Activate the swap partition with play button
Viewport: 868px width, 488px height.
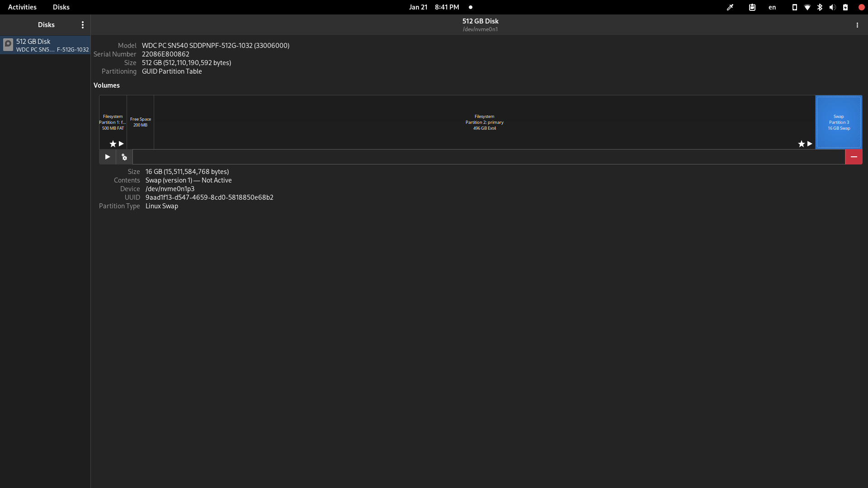pos(107,157)
